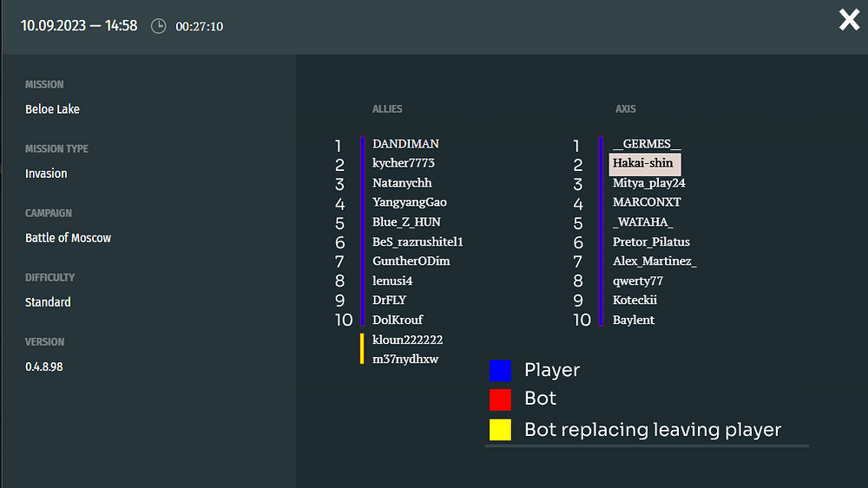Select Pretor_Pilatus in the Axis roster
868x488 pixels.
tap(651, 241)
